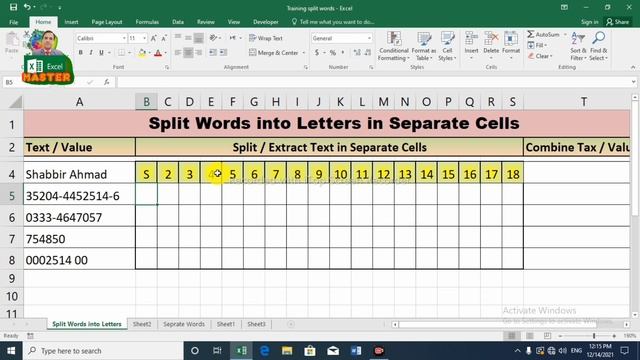Apply Accounting dollar format
Image resolution: width=640 pixels, height=360 pixels.
317,53
